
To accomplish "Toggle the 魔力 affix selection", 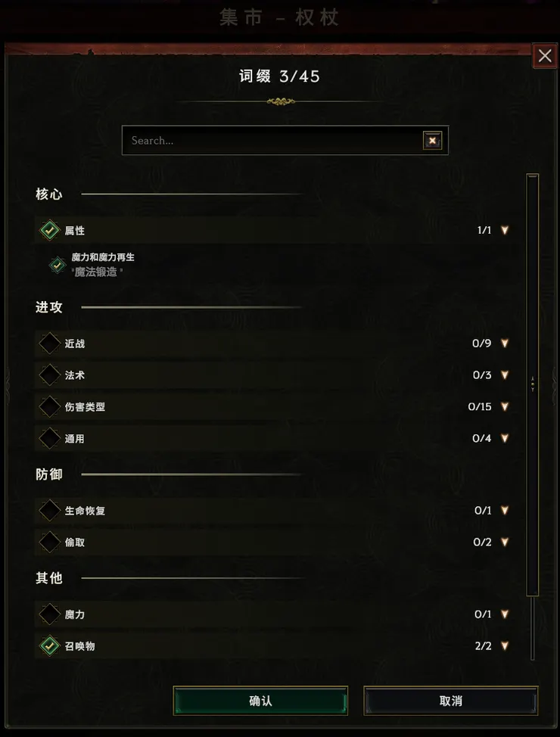I will [49, 614].
